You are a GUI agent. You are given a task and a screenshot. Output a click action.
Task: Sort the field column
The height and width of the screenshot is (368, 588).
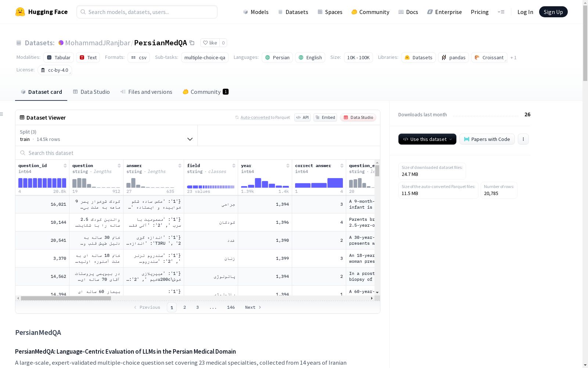coord(234,166)
